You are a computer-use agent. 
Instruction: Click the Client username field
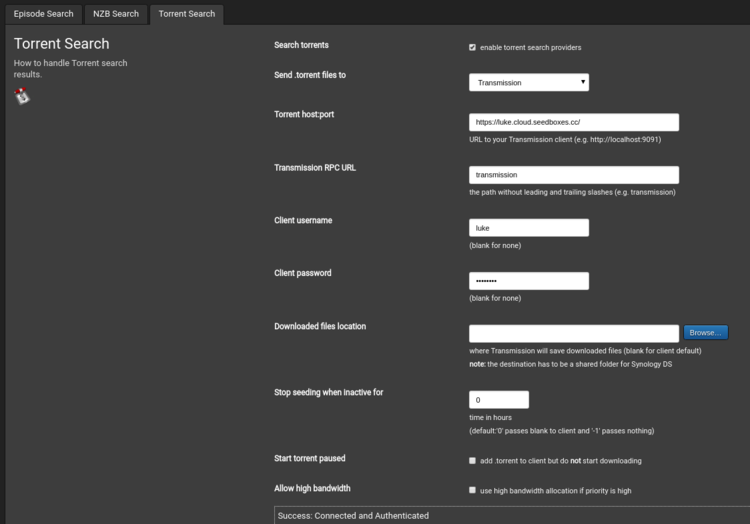click(529, 228)
